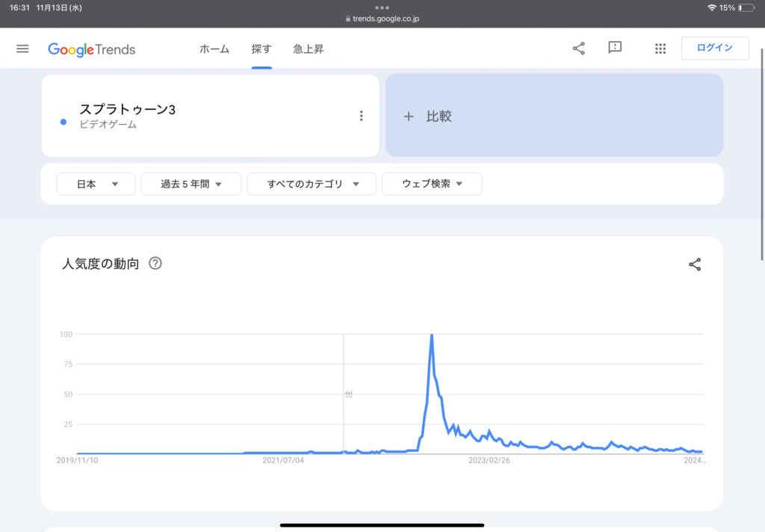Click the share icon in header
765x532 pixels.
point(579,49)
